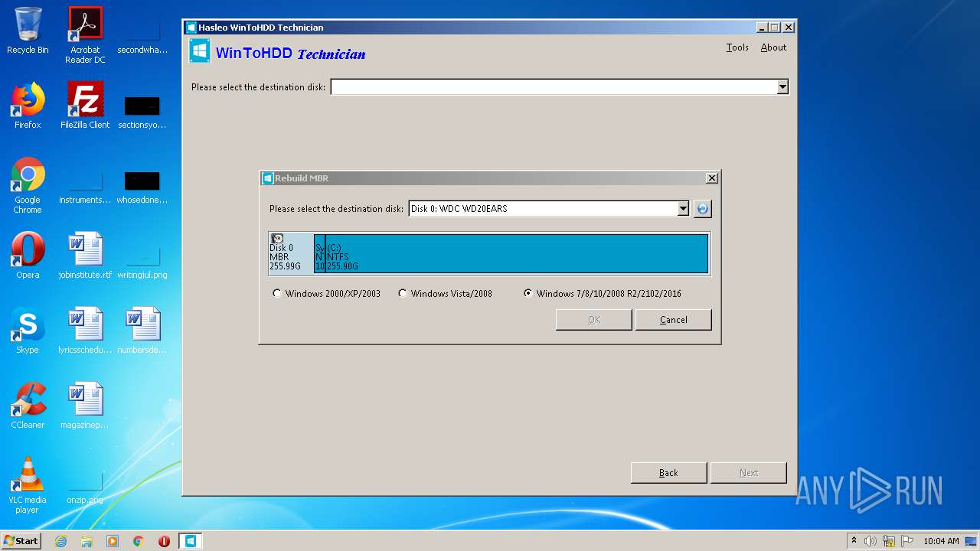Click the Action Center flag icon
This screenshot has width=980, height=551.
point(906,541)
